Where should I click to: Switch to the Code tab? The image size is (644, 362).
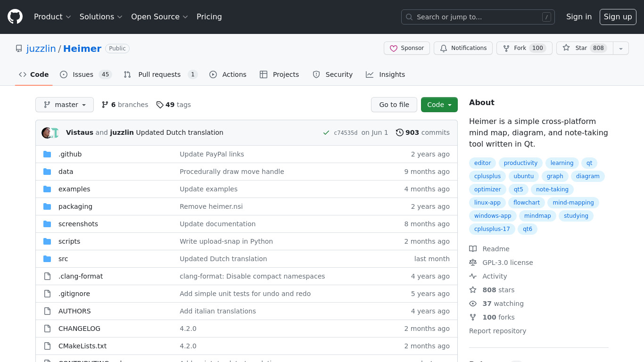pyautogui.click(x=34, y=74)
